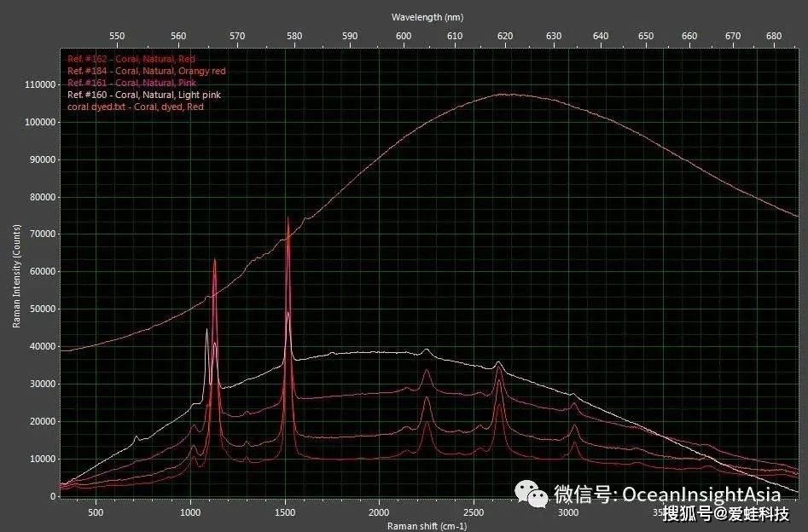The image size is (808, 532).
Task: Click the 680 tick on the wavelength axis
Action: pos(775,36)
